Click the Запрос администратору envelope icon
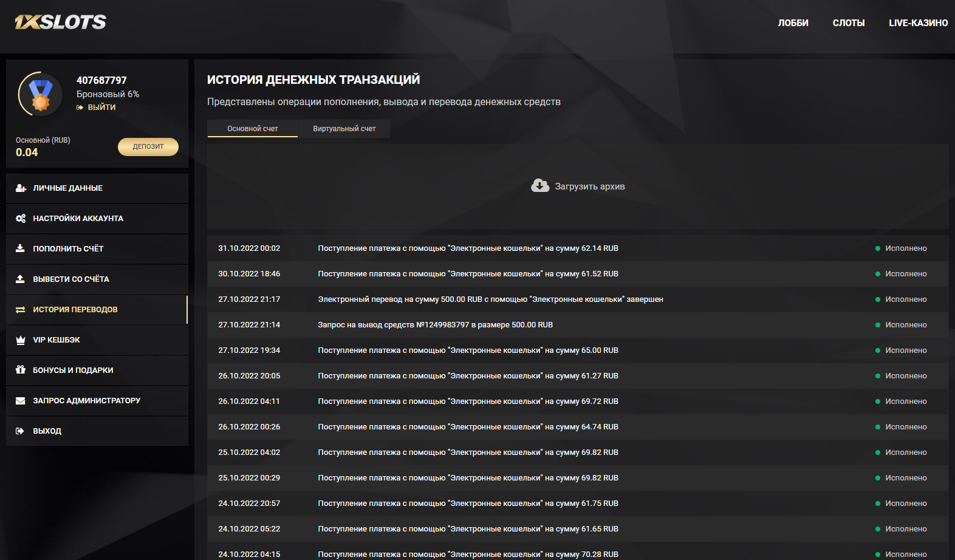Viewport: 955px width, 560px height. click(x=20, y=401)
